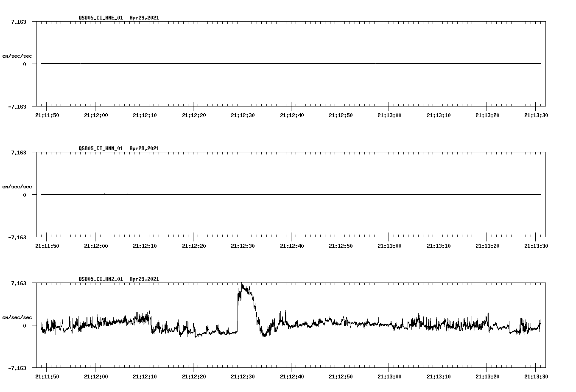Viewport: 576px width, 392px height.
Task: Click the 21:12:50 tick label on middle plot
Action: tap(340, 245)
